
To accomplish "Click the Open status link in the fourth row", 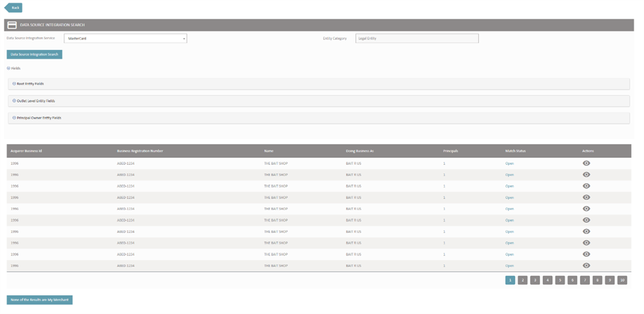I will tap(509, 198).
